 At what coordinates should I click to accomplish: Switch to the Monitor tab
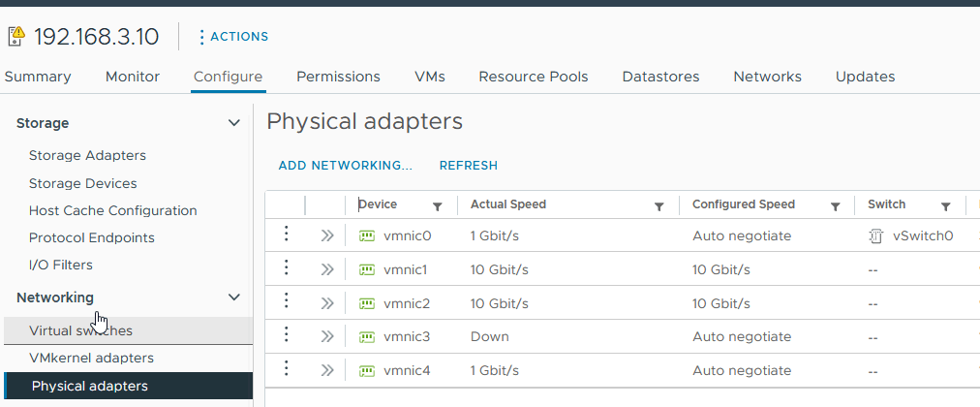coord(133,77)
